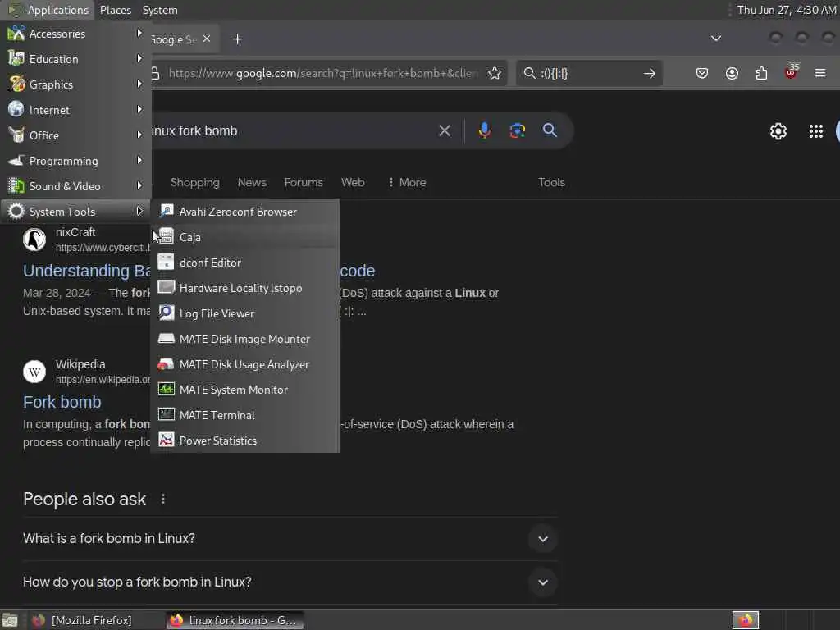Expand the More search filters
The image size is (840, 630).
(407, 183)
